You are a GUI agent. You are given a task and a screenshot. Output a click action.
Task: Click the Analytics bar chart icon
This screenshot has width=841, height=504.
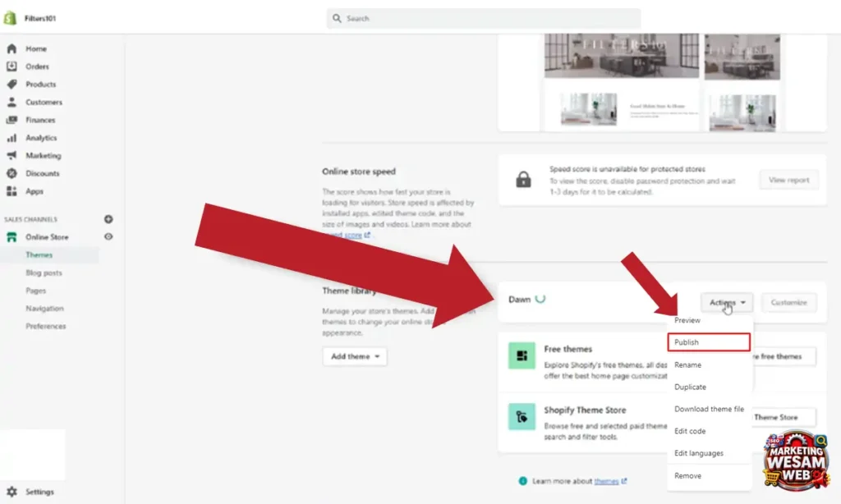click(11, 138)
